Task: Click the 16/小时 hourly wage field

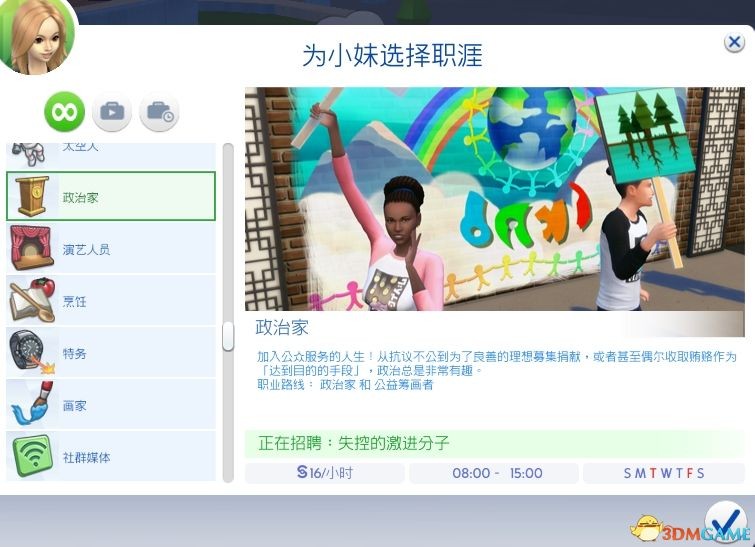Action: pos(324,473)
